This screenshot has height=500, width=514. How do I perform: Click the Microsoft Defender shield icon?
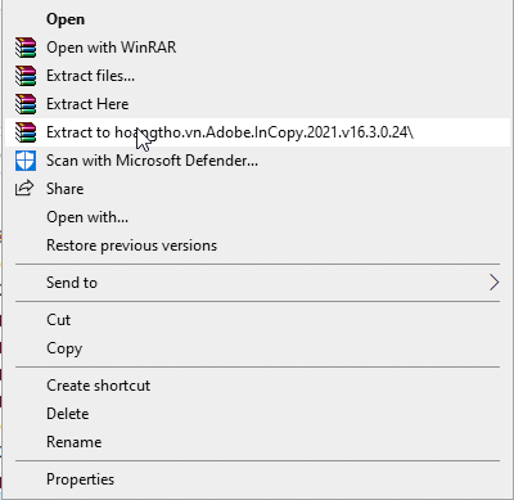(26, 161)
